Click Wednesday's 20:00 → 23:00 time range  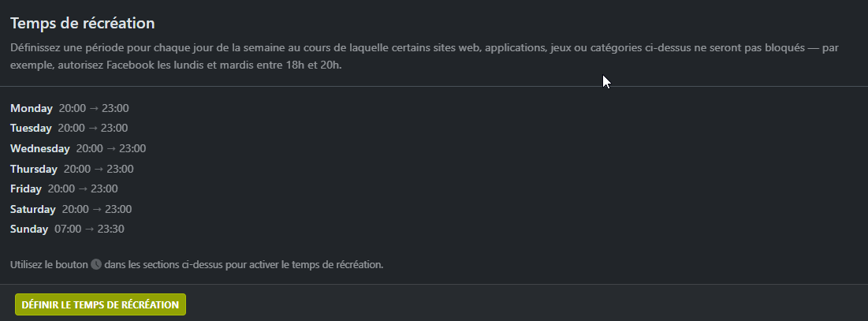(x=111, y=148)
